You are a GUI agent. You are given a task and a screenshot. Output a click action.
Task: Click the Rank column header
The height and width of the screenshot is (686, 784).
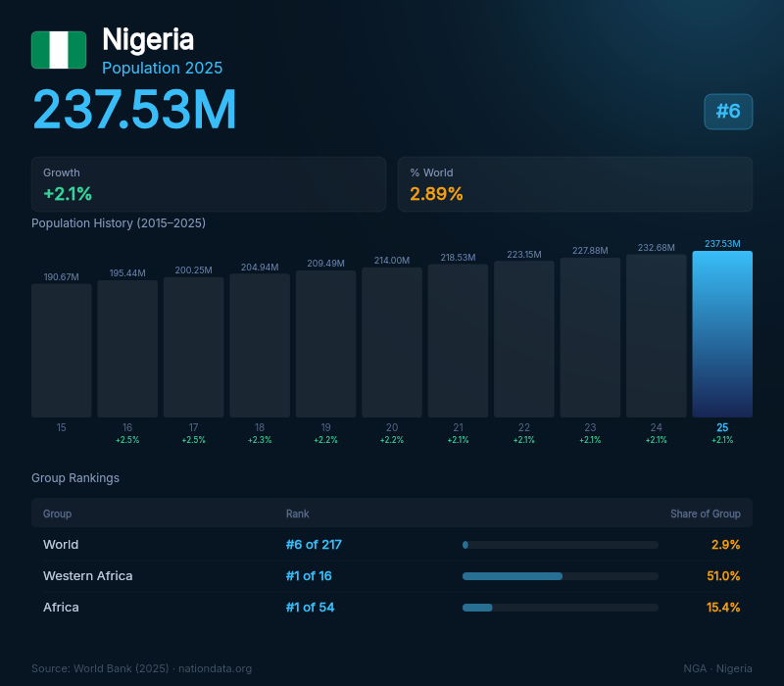[x=298, y=514]
